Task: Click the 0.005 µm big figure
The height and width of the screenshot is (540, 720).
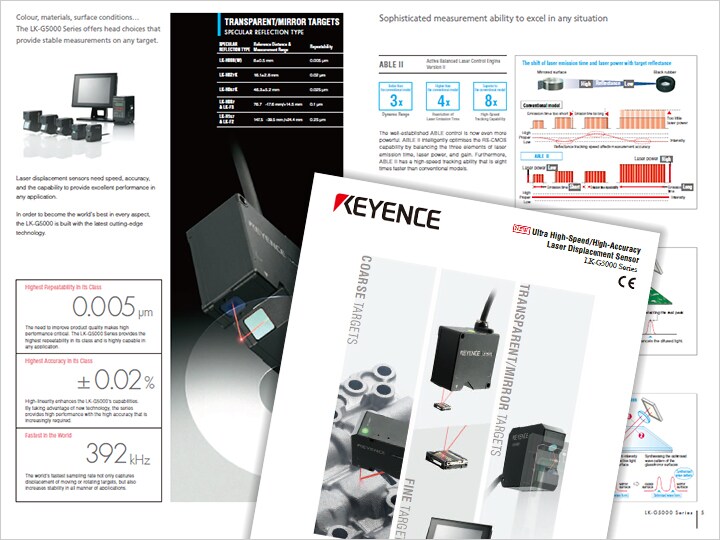Action: click(112, 307)
